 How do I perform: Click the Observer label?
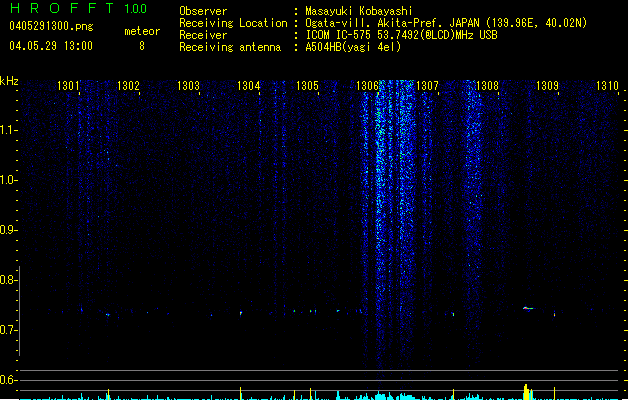click(203, 11)
